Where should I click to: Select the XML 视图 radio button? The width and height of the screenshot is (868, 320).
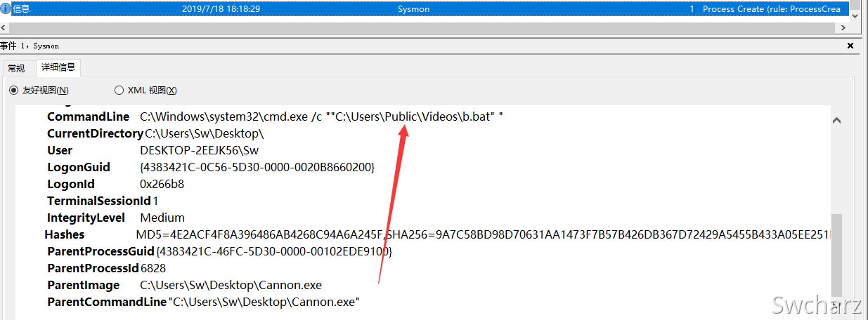pos(119,91)
